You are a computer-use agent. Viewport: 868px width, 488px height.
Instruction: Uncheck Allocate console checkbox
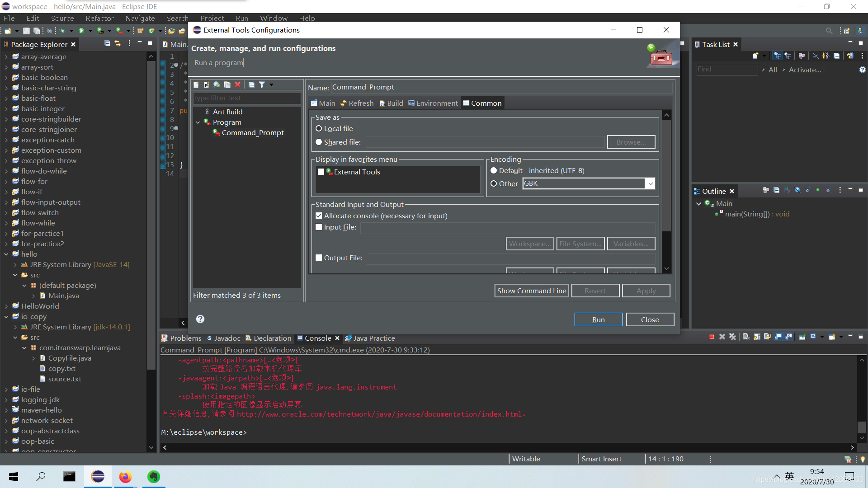(x=319, y=216)
